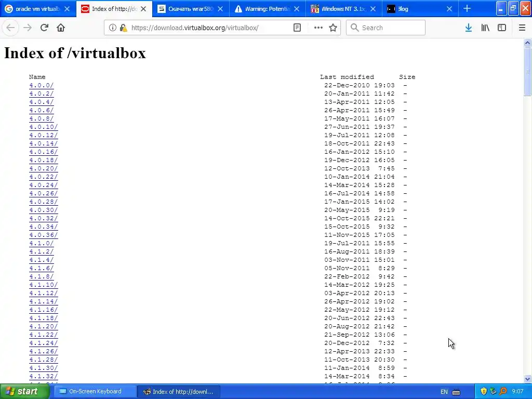Image resolution: width=532 pixels, height=399 pixels.
Task: Click the scrollbar down arrow
Action: pos(527,379)
